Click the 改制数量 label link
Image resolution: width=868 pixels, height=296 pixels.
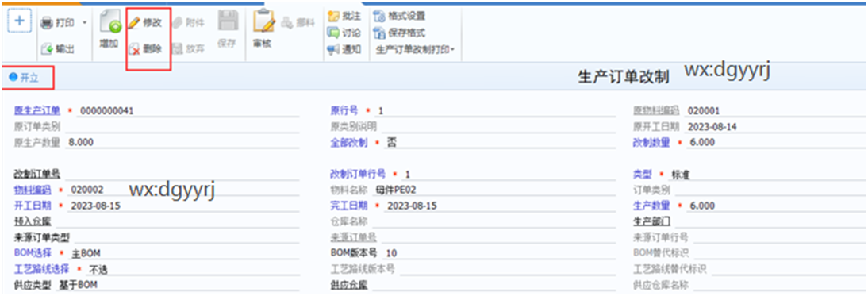click(651, 142)
